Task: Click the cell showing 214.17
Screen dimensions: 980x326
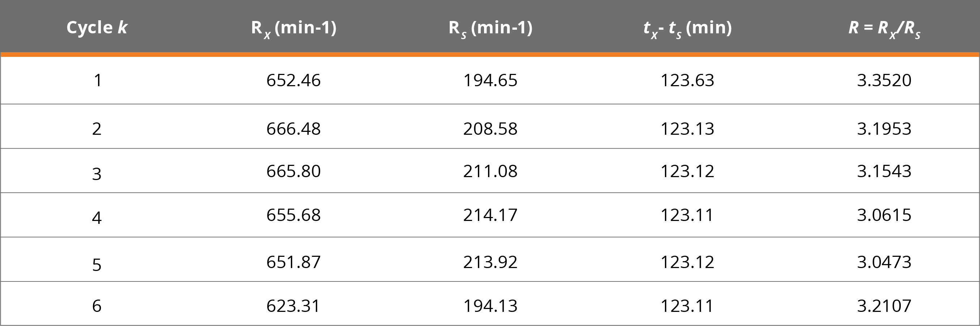Action: tap(490, 215)
